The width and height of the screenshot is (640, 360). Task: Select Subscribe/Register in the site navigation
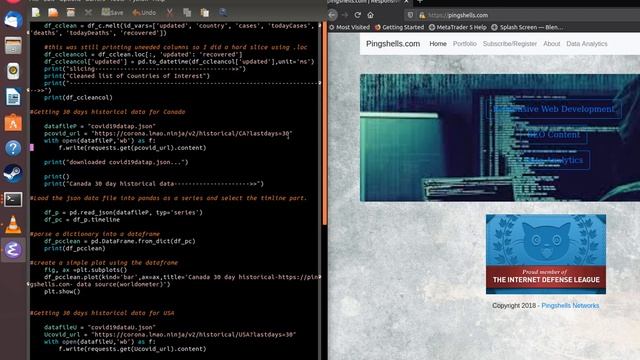coord(509,44)
